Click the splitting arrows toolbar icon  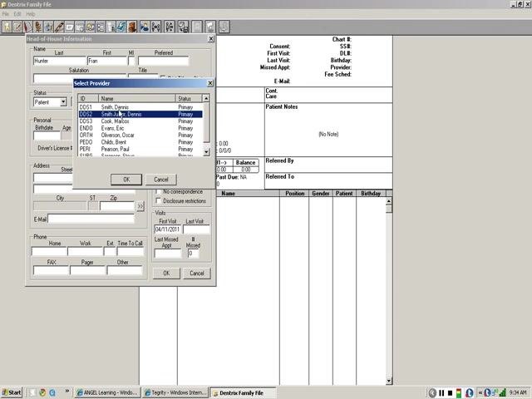tap(170, 27)
